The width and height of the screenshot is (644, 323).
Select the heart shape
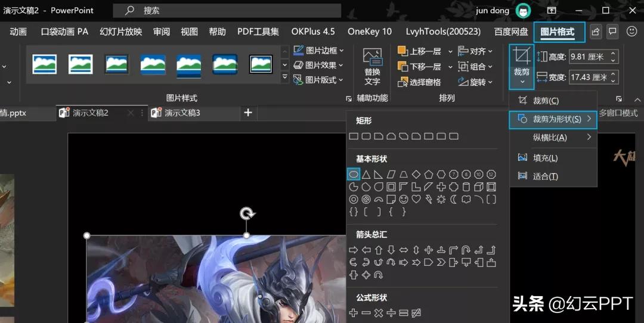(416, 200)
